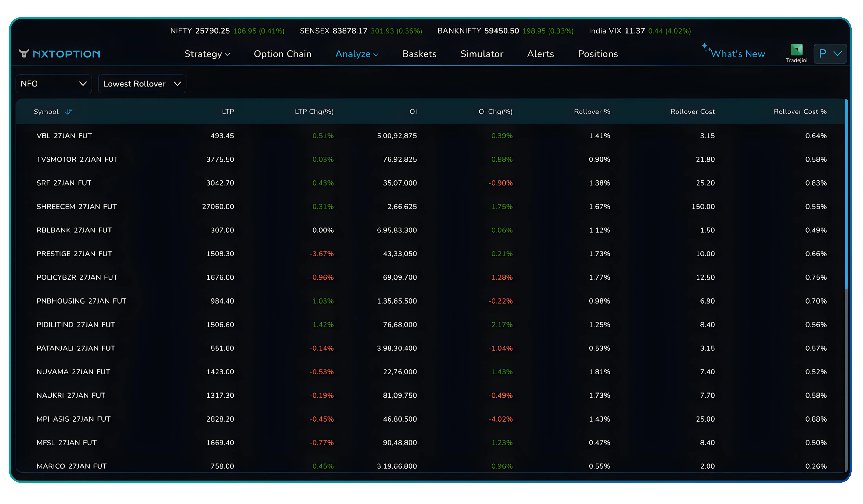Select the SHREECEM 27JAN FUT contract
The image size is (863, 504).
click(77, 207)
